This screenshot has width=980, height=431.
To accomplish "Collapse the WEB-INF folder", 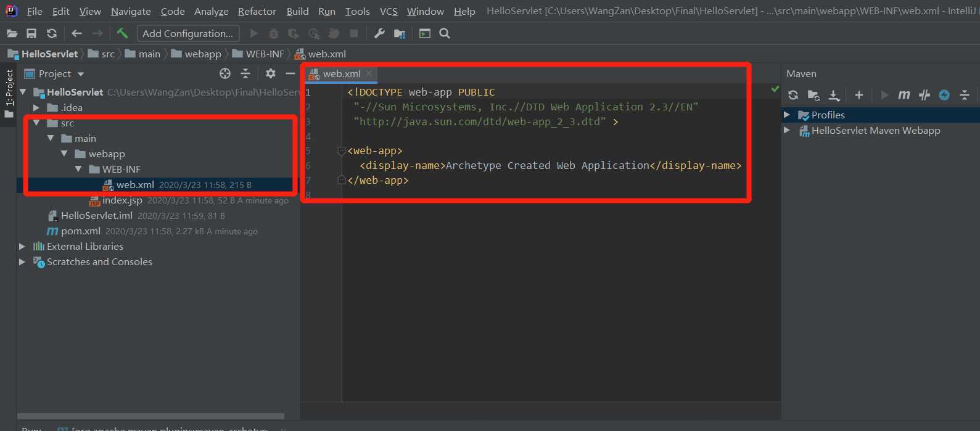I will pos(78,169).
